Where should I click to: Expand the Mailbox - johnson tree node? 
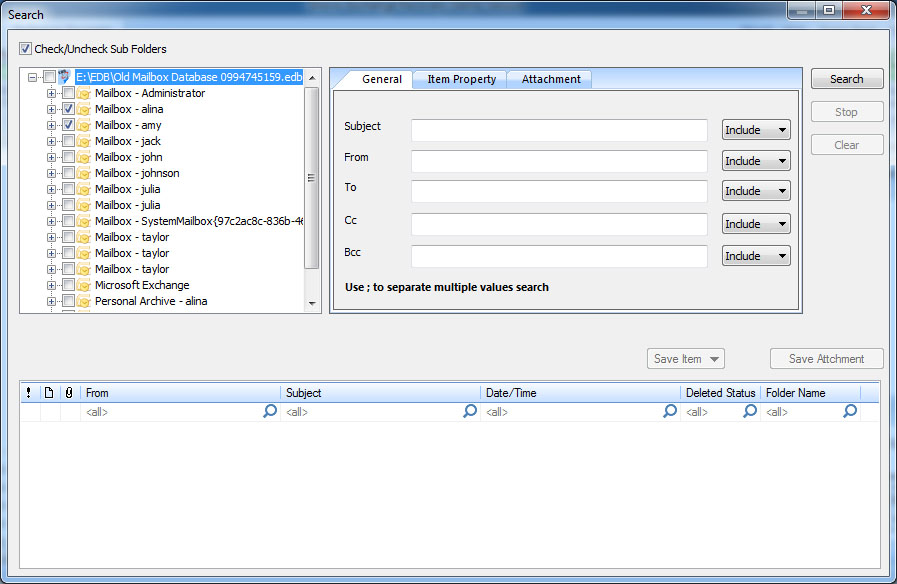(51, 173)
